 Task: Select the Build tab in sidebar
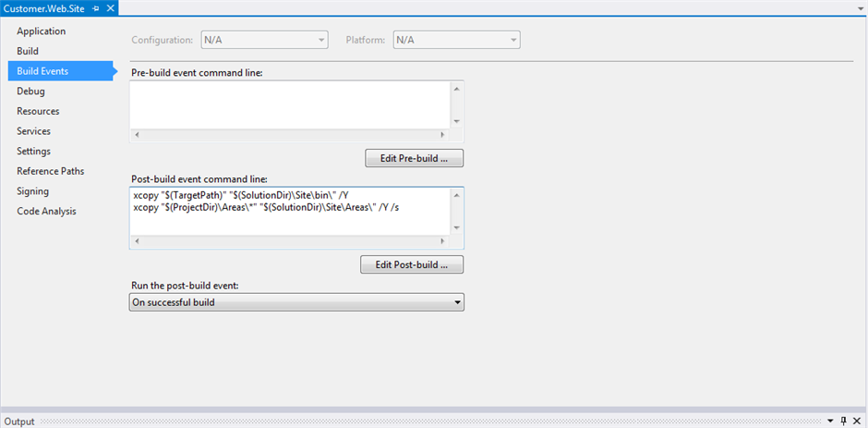[x=28, y=51]
